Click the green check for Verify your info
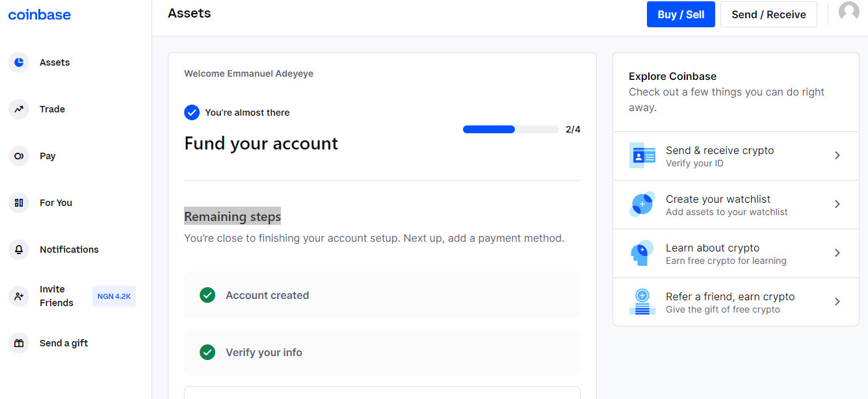This screenshot has width=868, height=399. click(207, 352)
